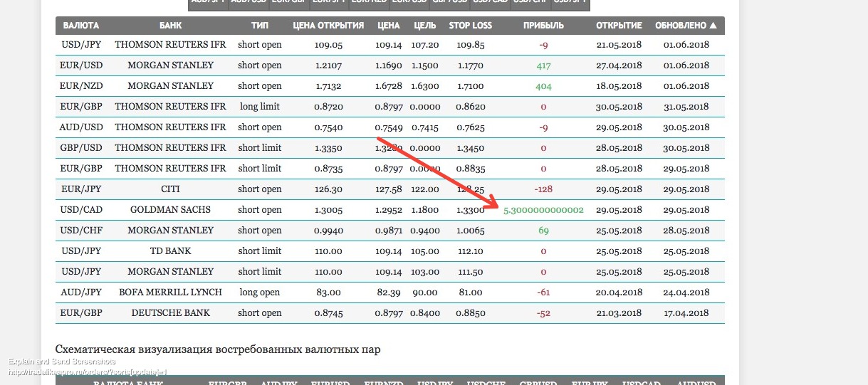Click profit value -52

[544, 313]
